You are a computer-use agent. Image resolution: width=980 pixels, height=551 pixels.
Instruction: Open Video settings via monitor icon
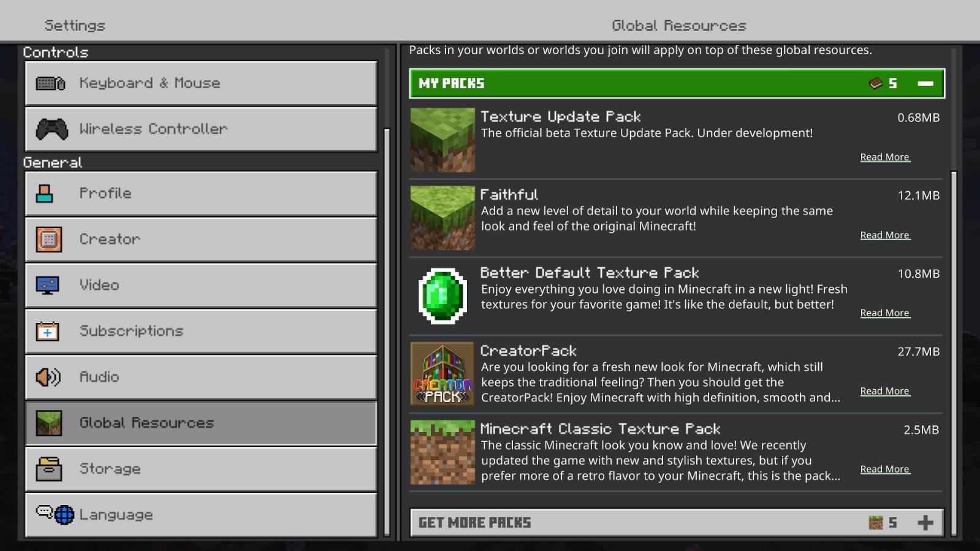pyautogui.click(x=47, y=286)
